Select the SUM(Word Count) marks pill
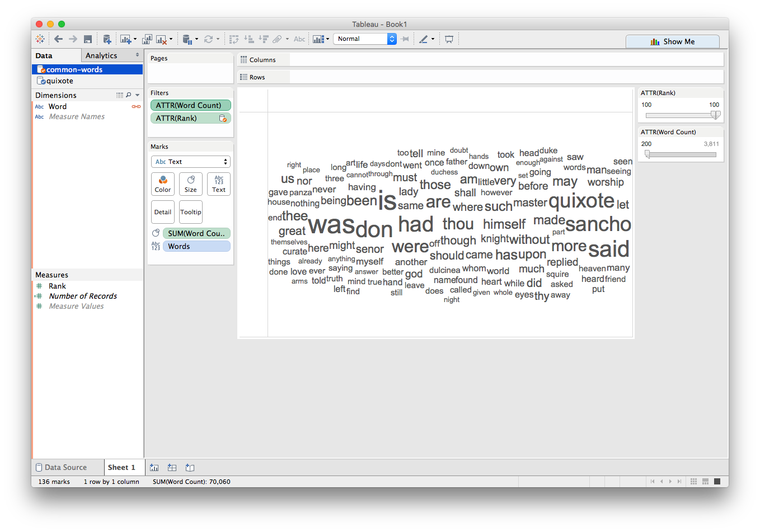Image resolution: width=760 pixels, height=532 pixels. click(x=196, y=233)
